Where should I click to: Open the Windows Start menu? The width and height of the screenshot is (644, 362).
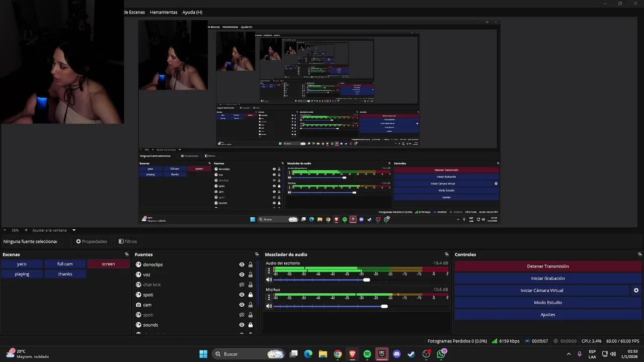[203, 354]
